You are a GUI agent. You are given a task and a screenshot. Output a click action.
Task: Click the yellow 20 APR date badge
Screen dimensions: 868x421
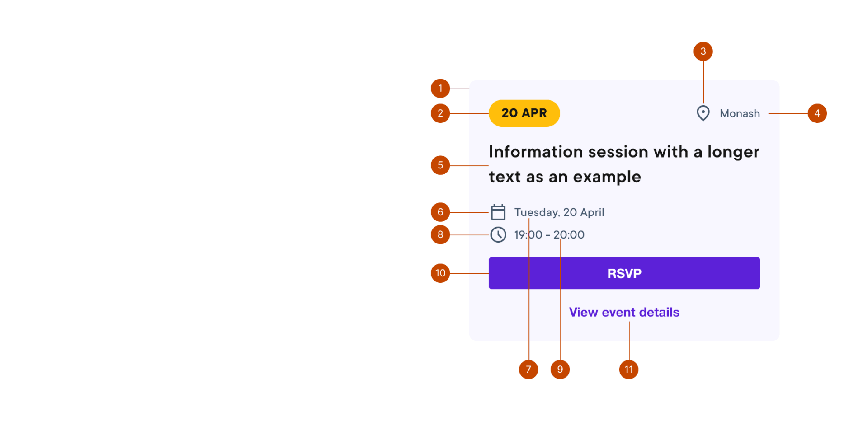point(524,113)
